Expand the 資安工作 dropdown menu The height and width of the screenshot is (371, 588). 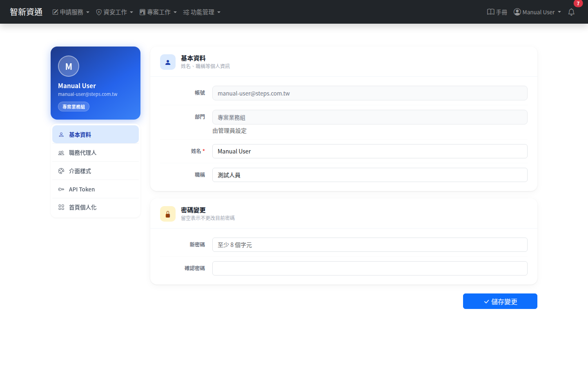114,12
